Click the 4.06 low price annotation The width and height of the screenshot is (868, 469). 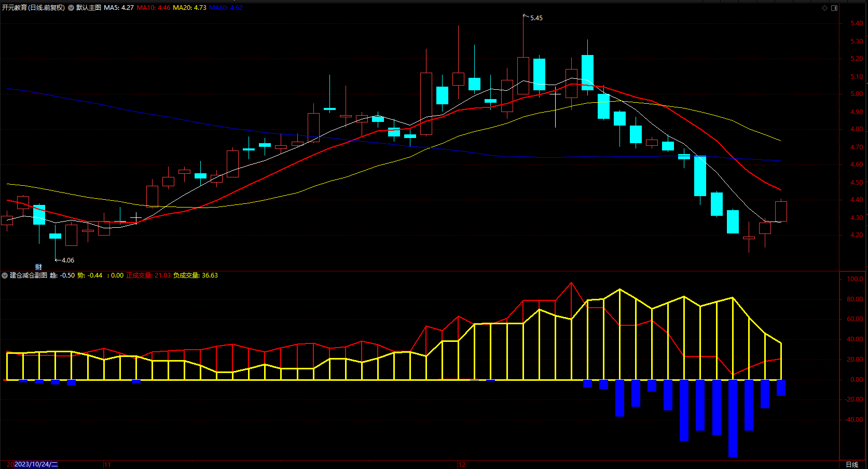[68, 260]
